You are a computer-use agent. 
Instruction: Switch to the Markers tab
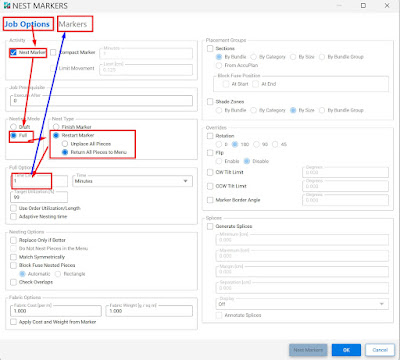(x=73, y=24)
